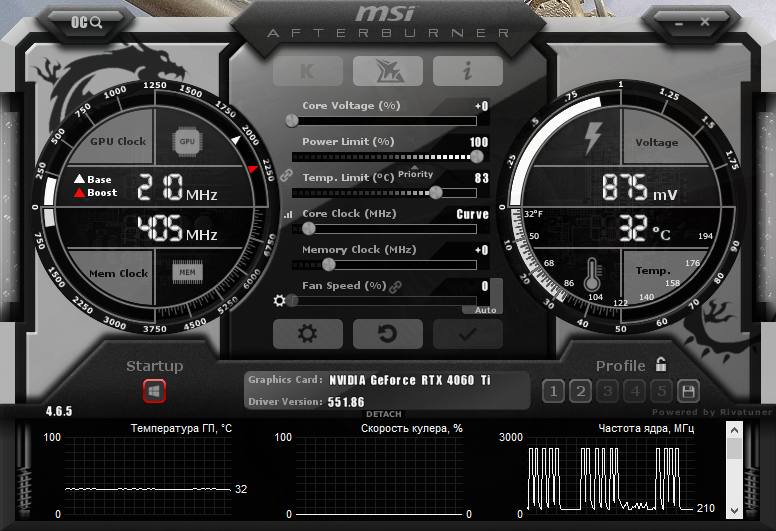This screenshot has height=531, width=776.
Task: Click the Driver Version 551.86 text
Action: coord(346,402)
